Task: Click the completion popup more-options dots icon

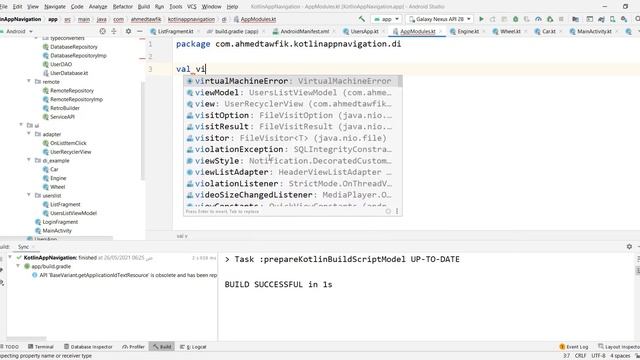Action: pos(397,211)
